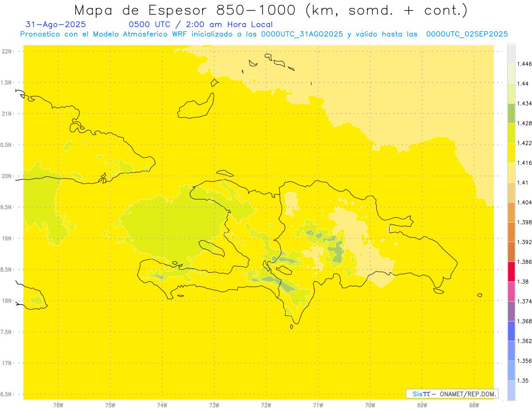This screenshot has height=411, width=532.
Task: Click the 76W longitude axis label
Action: 58,405
